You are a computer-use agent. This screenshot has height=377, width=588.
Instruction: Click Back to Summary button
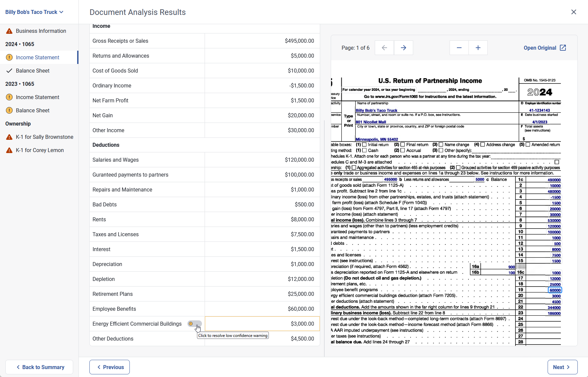point(39,367)
